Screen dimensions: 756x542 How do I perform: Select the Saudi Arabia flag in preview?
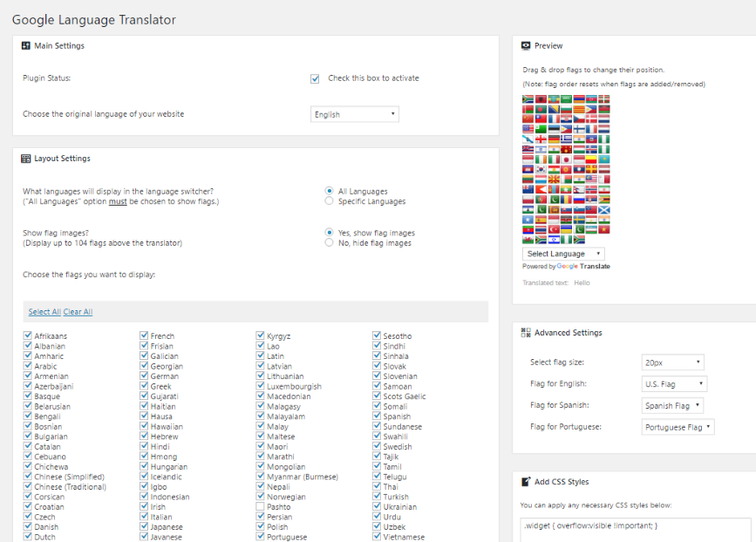tap(566, 98)
